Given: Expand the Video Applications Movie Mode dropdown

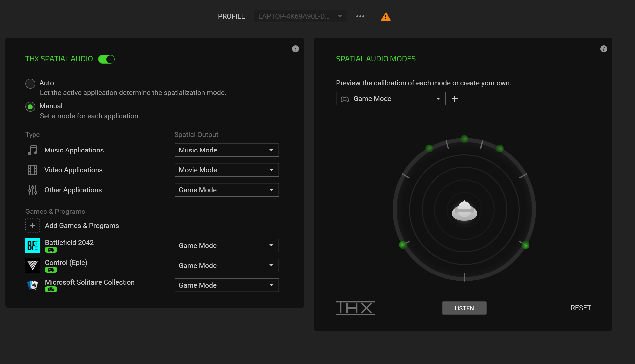Looking at the screenshot, I should click(x=226, y=170).
